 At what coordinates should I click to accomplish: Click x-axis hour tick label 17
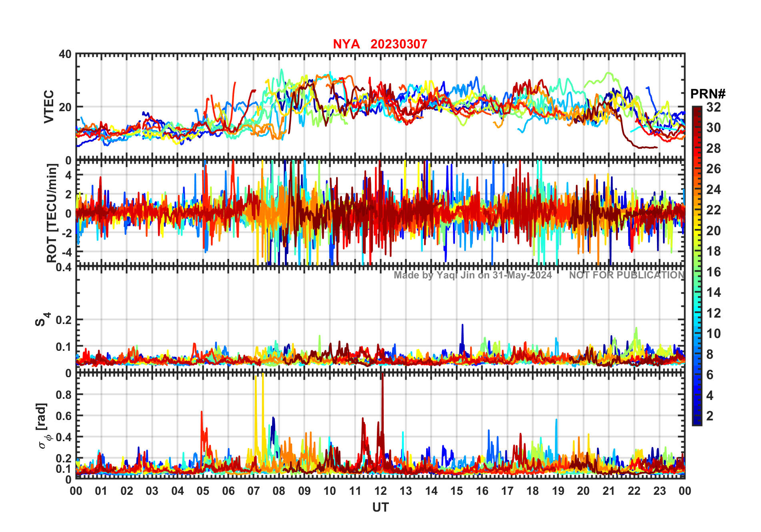(507, 491)
